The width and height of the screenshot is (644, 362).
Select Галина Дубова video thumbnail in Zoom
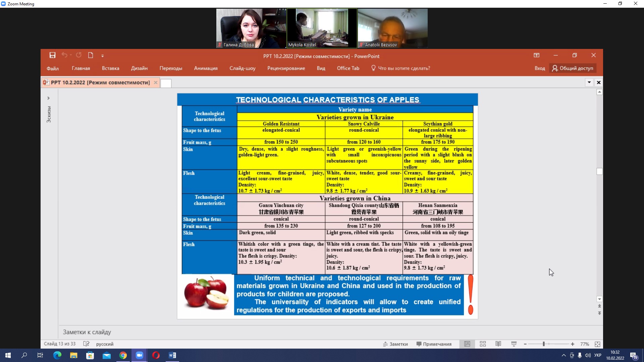251,28
